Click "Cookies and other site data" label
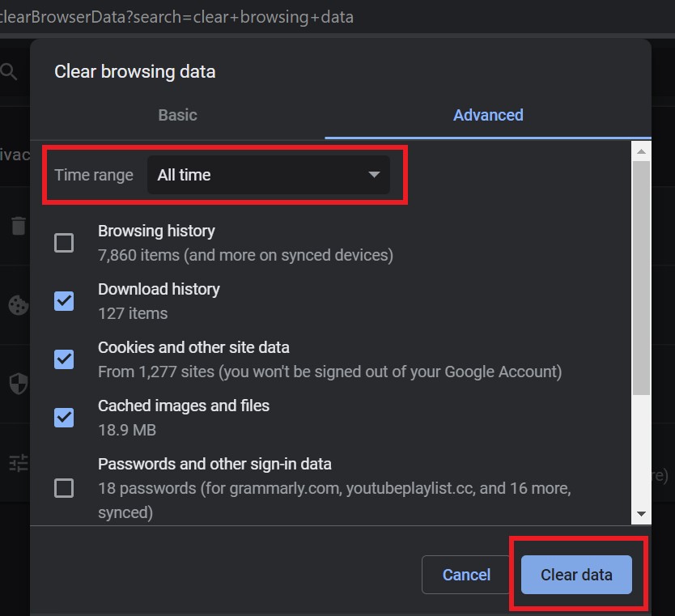675x616 pixels. (193, 347)
